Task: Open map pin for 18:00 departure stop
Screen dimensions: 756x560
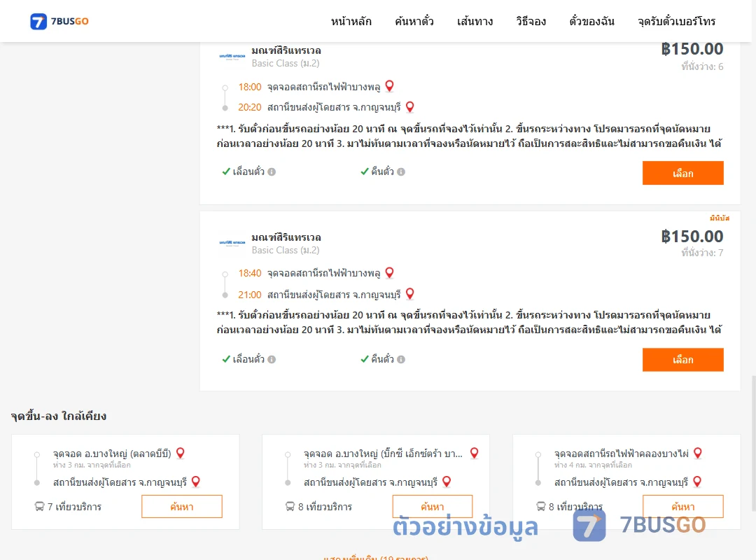Action: [x=390, y=86]
